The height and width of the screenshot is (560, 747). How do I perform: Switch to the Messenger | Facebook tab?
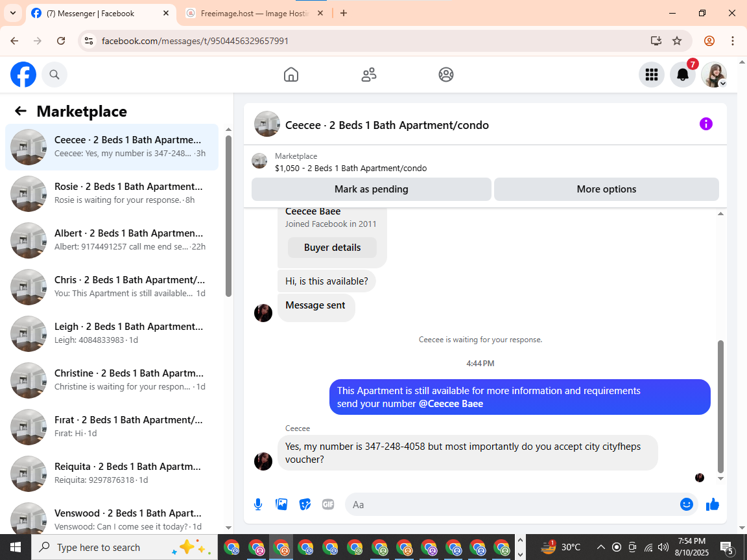pos(100,14)
